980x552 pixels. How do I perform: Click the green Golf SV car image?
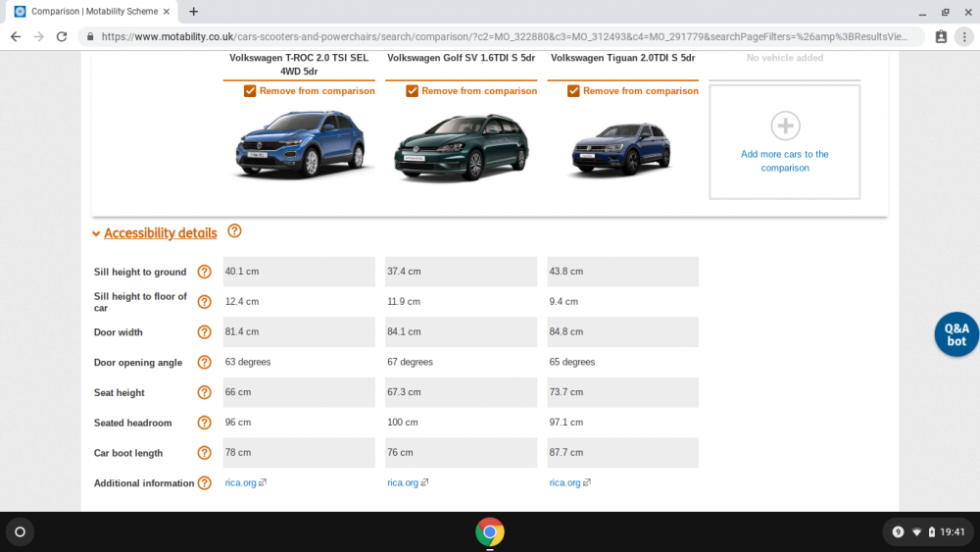[462, 148]
